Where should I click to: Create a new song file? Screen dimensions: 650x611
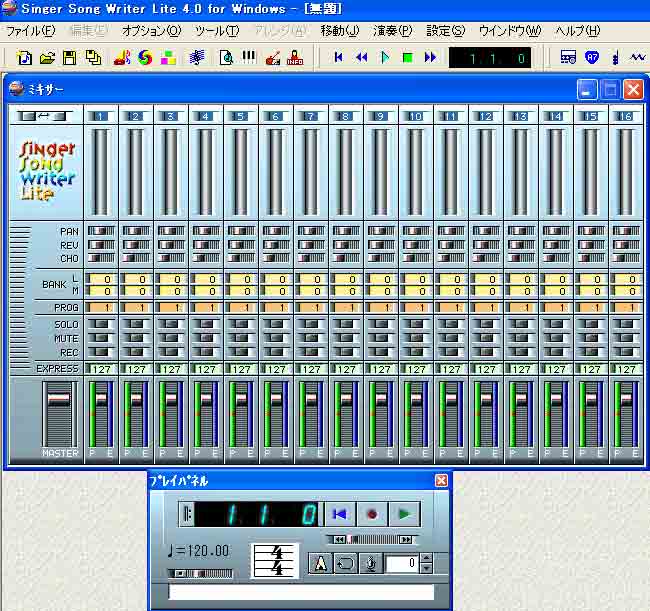[x=24, y=58]
